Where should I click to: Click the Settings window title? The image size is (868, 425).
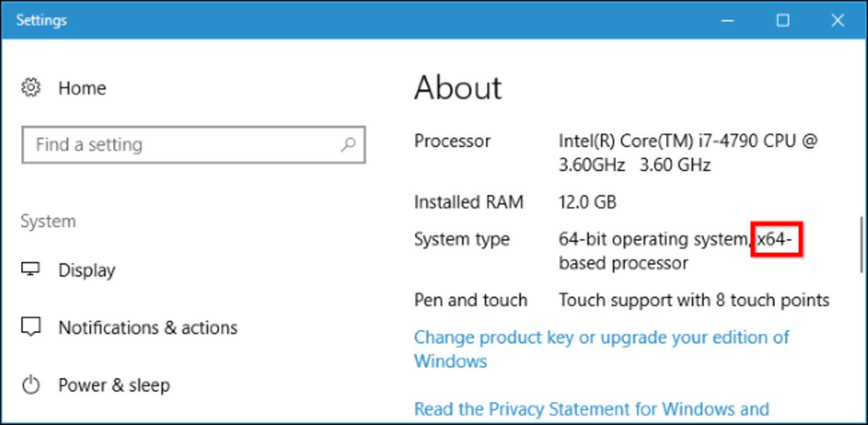tap(41, 20)
